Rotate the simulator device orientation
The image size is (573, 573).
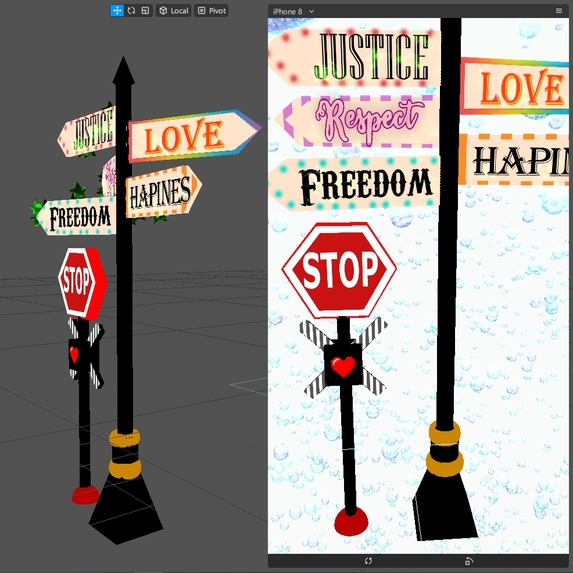tap(468, 561)
